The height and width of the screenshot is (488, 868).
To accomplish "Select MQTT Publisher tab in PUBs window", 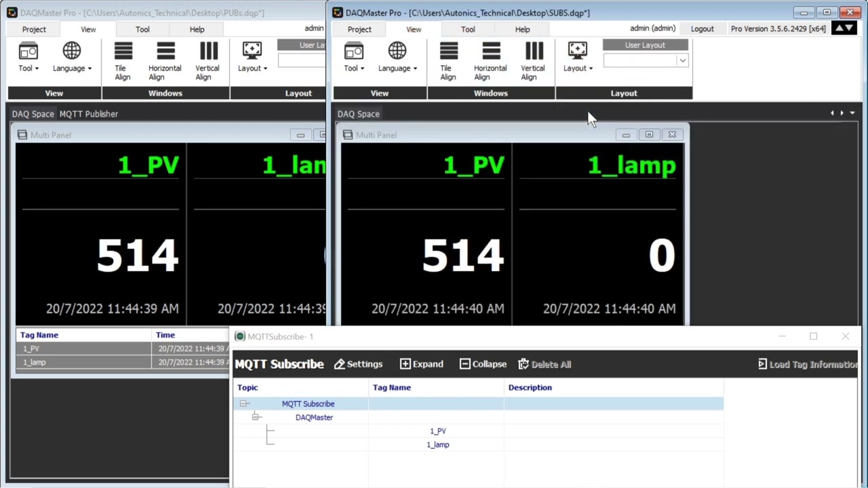I will click(x=88, y=114).
